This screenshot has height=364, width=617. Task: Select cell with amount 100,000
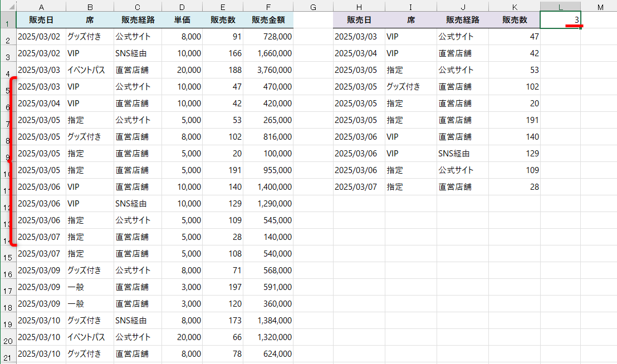tap(268, 154)
